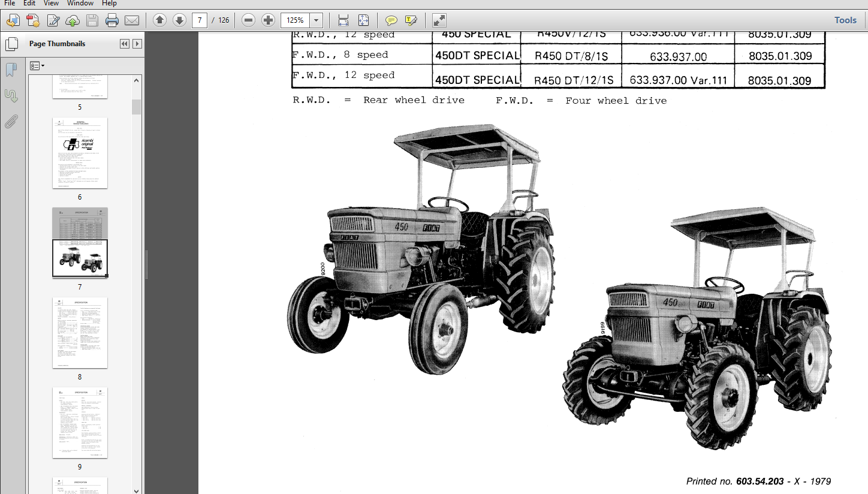
Task: Click the zoom percentage field showing 125%
Action: (296, 20)
